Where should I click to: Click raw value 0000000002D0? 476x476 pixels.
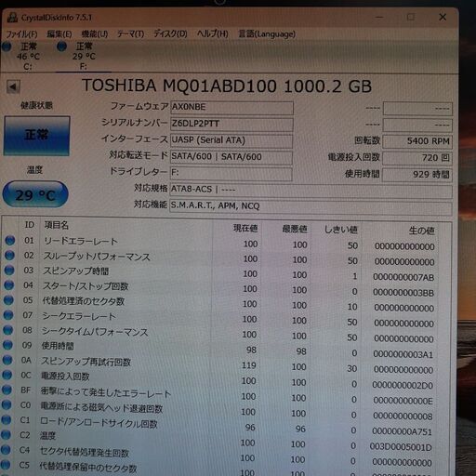coord(403,385)
